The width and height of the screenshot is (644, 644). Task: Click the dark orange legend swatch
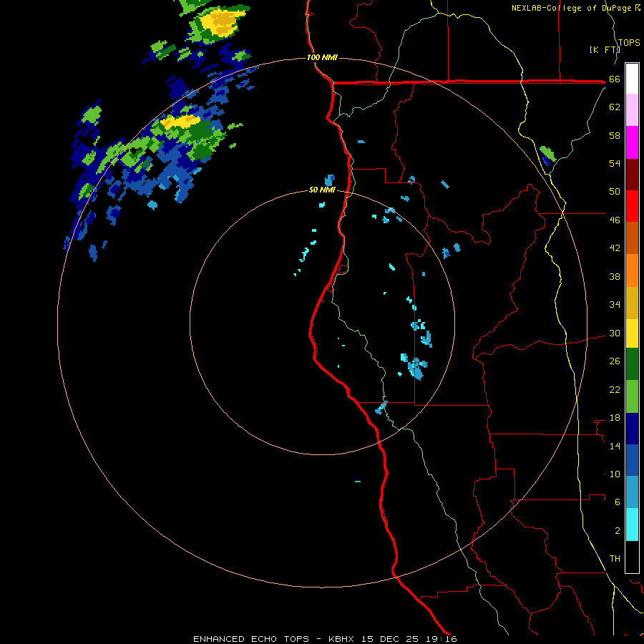click(632, 238)
